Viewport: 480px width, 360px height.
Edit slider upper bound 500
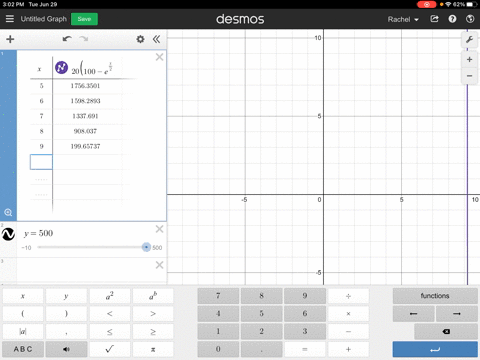pyautogui.click(x=157, y=248)
